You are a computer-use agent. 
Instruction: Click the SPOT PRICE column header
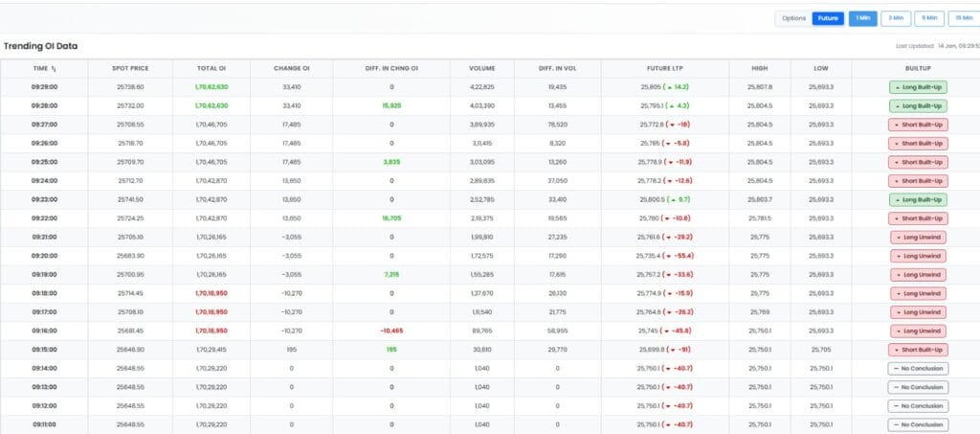pos(130,68)
